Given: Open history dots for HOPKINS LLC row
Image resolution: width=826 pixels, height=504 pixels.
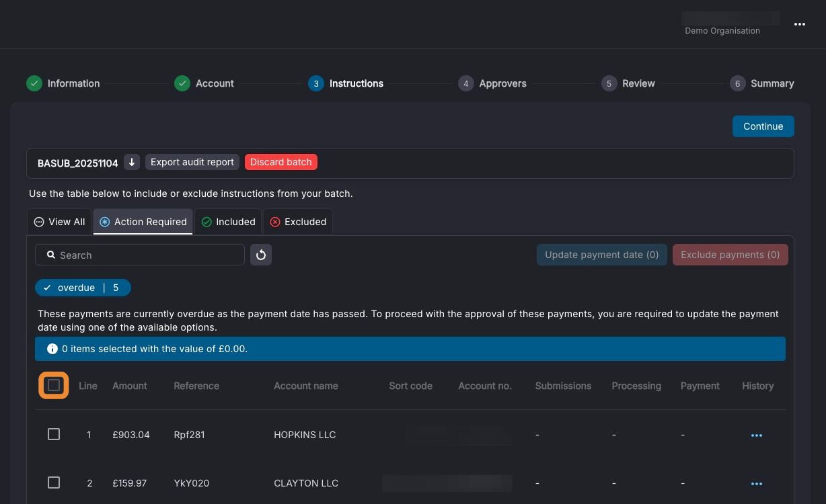Looking at the screenshot, I should (757, 435).
